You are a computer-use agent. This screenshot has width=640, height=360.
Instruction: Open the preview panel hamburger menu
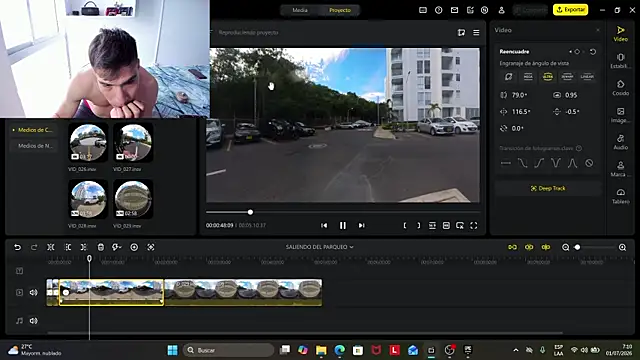tap(476, 32)
